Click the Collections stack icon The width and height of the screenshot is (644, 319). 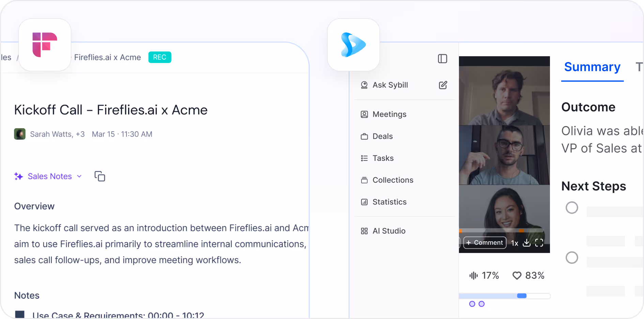[364, 180]
